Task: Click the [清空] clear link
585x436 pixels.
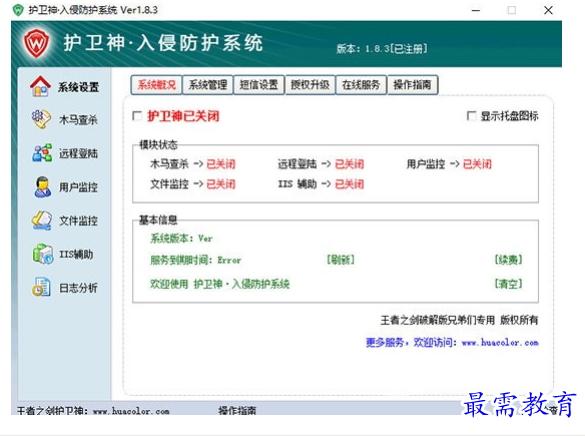Action: coord(508,284)
